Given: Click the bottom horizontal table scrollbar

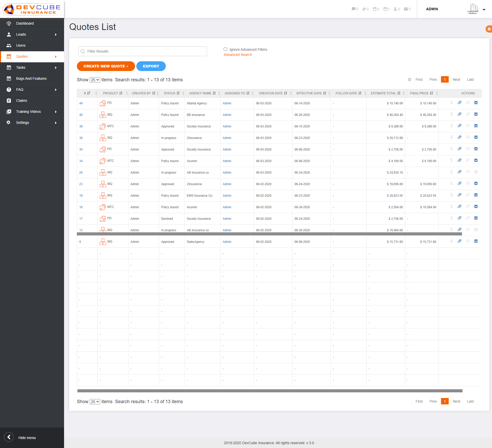Looking at the screenshot, I should (270, 391).
